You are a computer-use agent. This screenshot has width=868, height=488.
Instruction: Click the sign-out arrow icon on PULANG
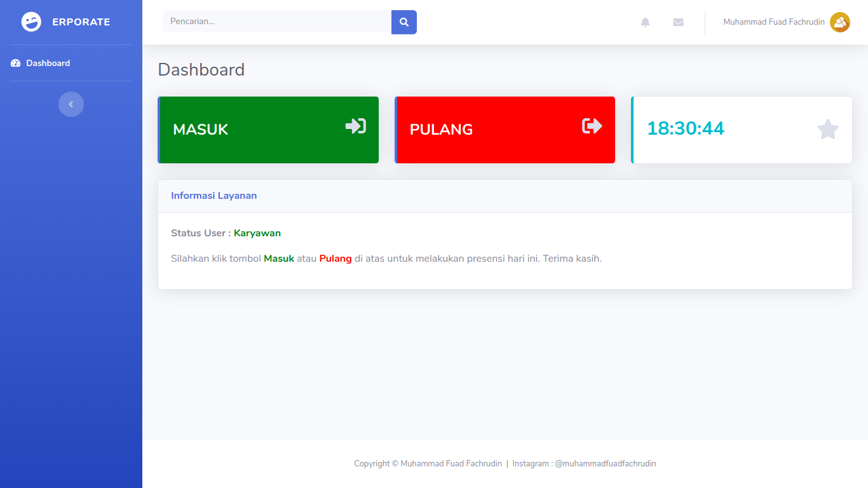pos(592,126)
